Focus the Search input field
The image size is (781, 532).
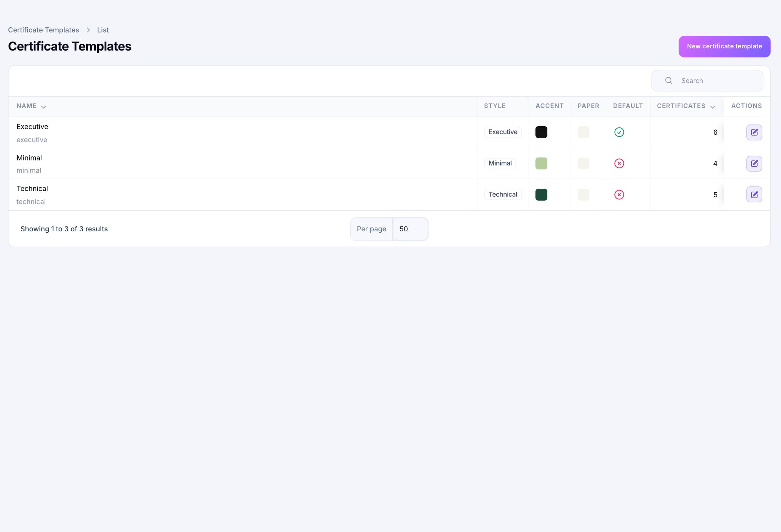coord(707,81)
